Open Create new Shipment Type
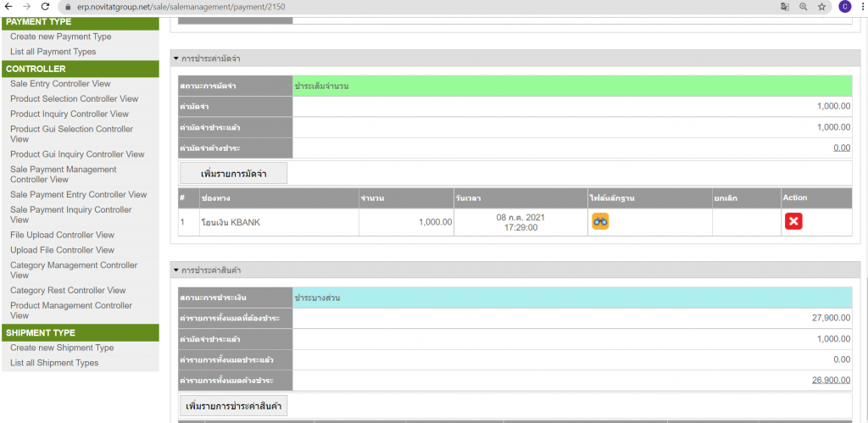Image resolution: width=868 pixels, height=423 pixels. tap(62, 348)
